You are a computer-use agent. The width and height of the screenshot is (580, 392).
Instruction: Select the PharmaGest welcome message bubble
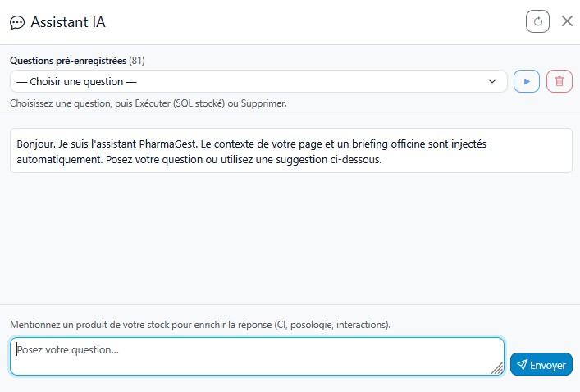(x=291, y=151)
